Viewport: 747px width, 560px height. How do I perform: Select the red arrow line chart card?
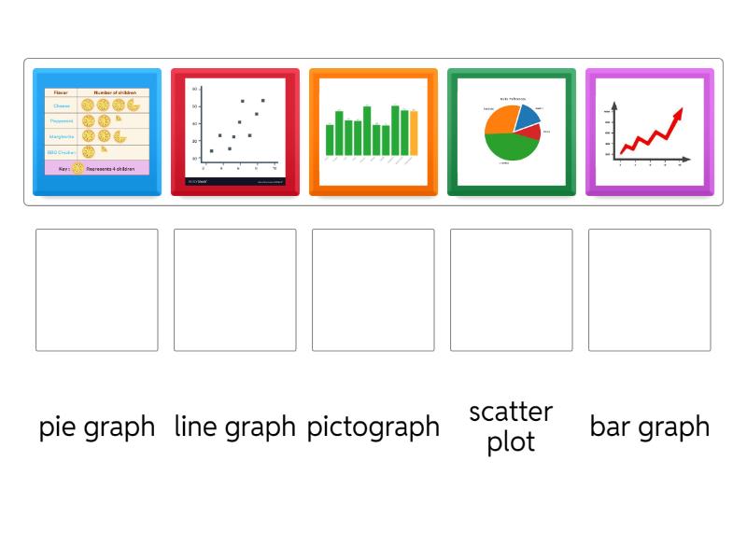click(x=650, y=132)
